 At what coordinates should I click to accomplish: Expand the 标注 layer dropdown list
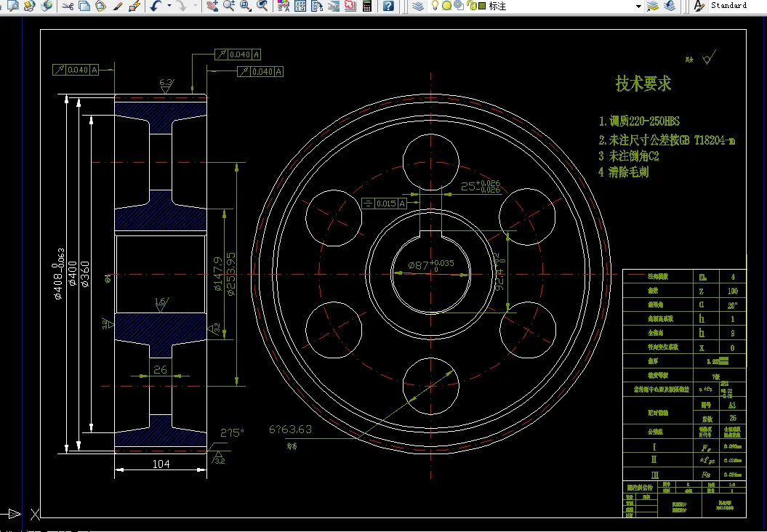pos(638,6)
